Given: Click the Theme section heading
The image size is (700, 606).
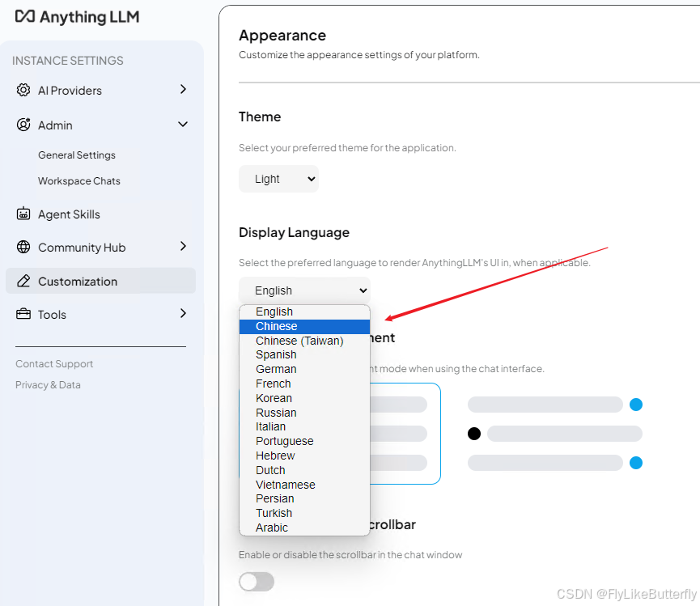Looking at the screenshot, I should [x=260, y=117].
